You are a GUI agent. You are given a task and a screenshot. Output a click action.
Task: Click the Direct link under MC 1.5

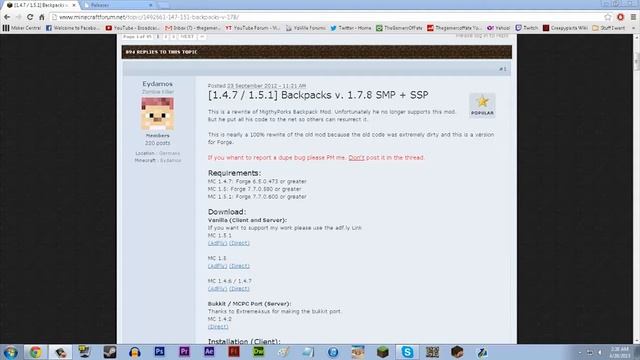(x=239, y=266)
